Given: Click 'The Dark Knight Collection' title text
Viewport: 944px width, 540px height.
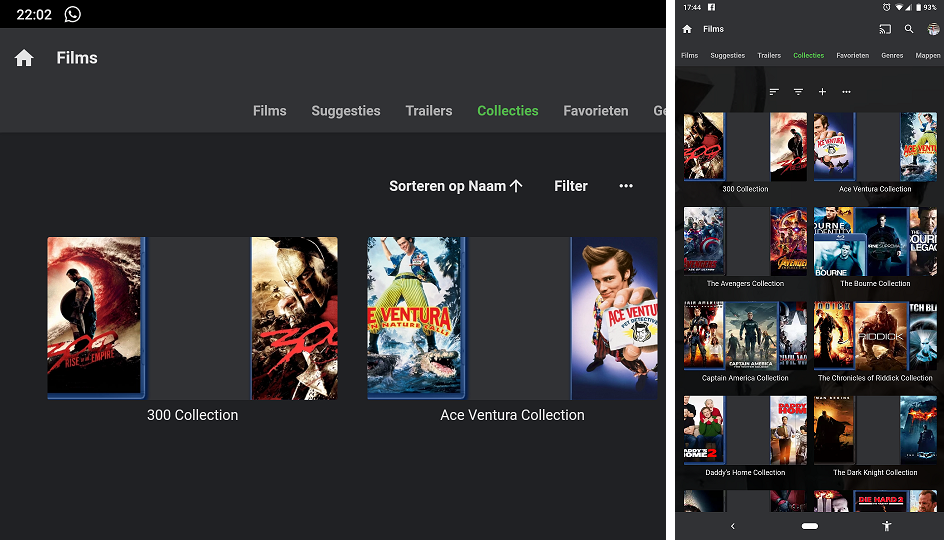Looking at the screenshot, I should tap(875, 473).
